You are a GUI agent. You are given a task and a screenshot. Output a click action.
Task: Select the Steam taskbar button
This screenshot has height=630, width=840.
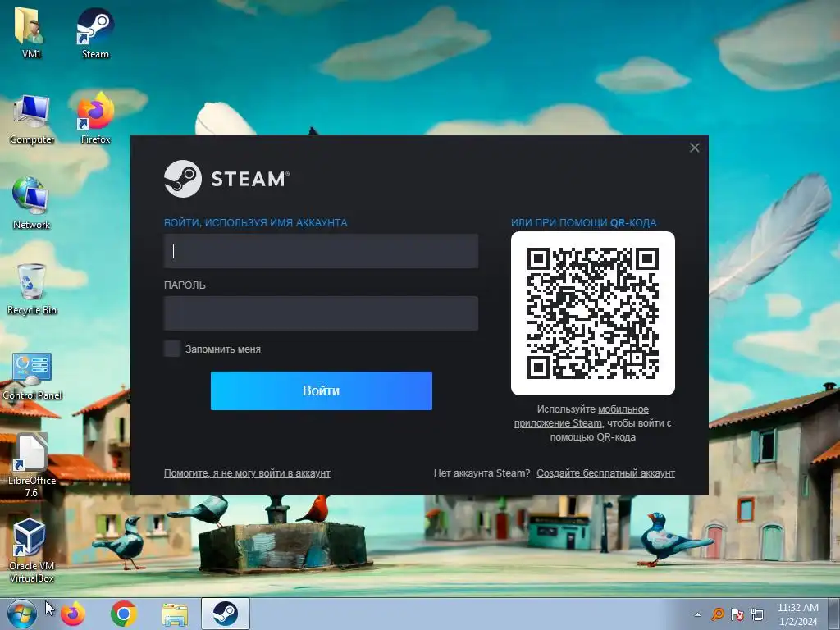pyautogui.click(x=226, y=614)
